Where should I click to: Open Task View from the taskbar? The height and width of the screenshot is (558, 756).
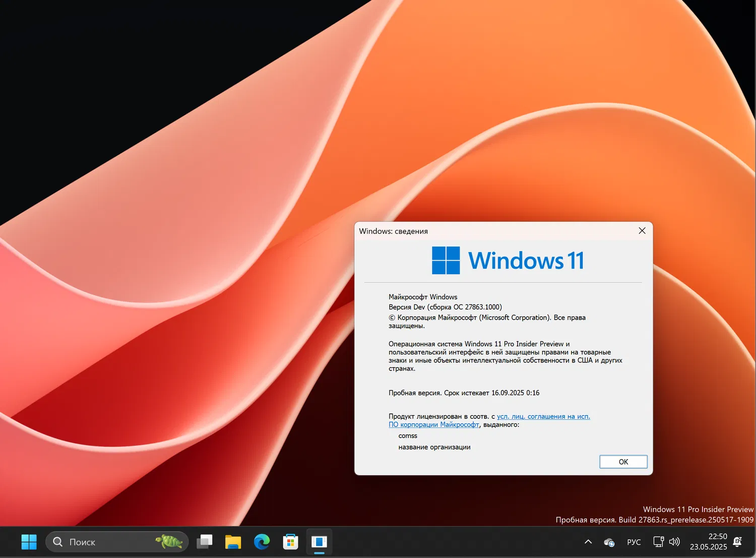click(x=204, y=542)
